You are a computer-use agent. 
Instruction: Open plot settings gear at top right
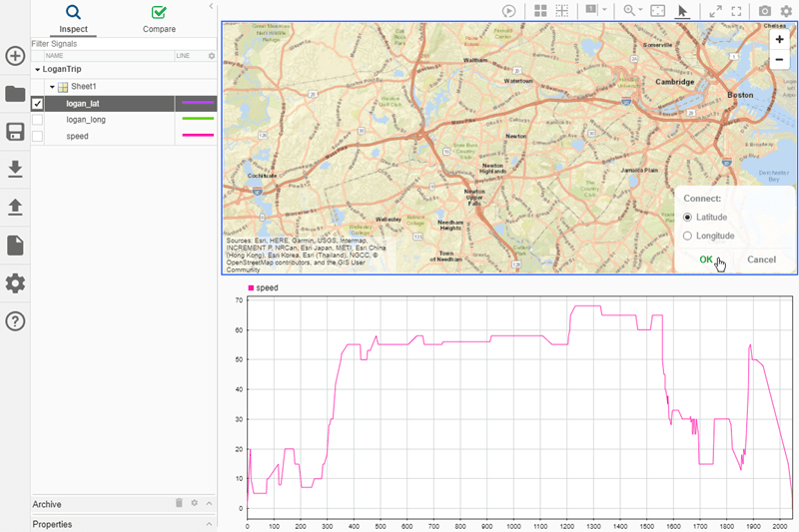(x=786, y=11)
